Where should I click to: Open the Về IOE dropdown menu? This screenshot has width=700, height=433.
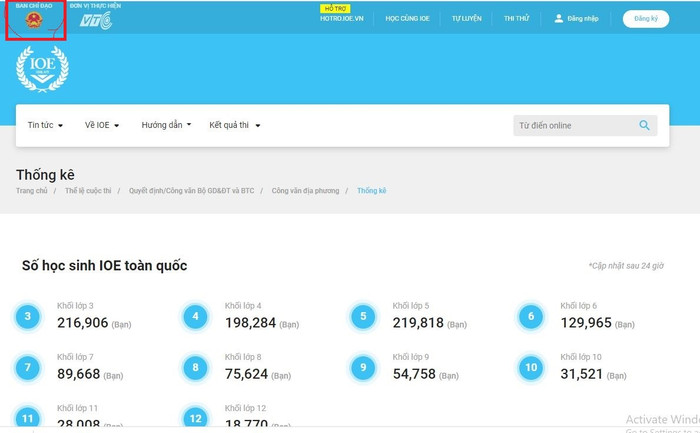tap(101, 126)
